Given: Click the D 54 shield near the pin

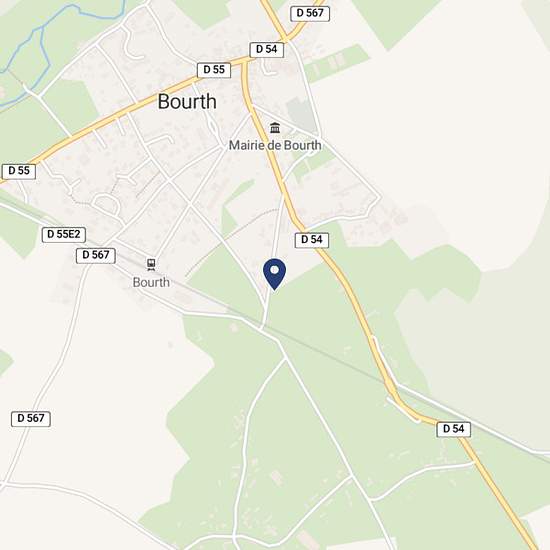Looking at the screenshot, I should click(x=312, y=240).
